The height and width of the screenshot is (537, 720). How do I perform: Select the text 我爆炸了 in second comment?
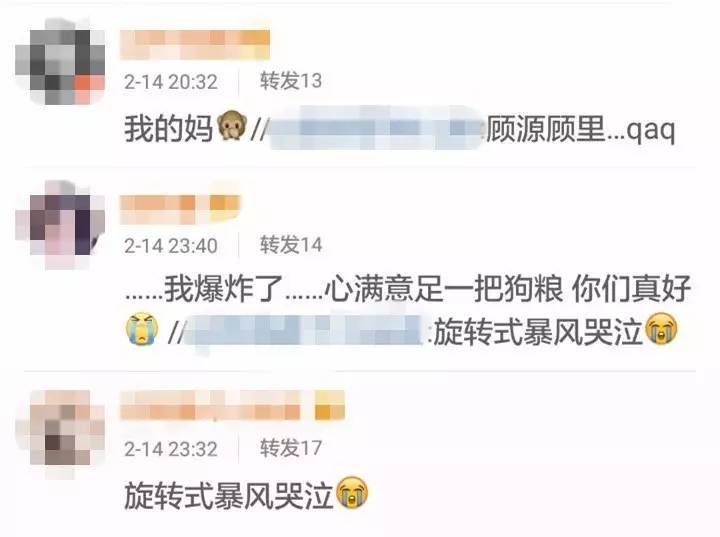click(224, 288)
